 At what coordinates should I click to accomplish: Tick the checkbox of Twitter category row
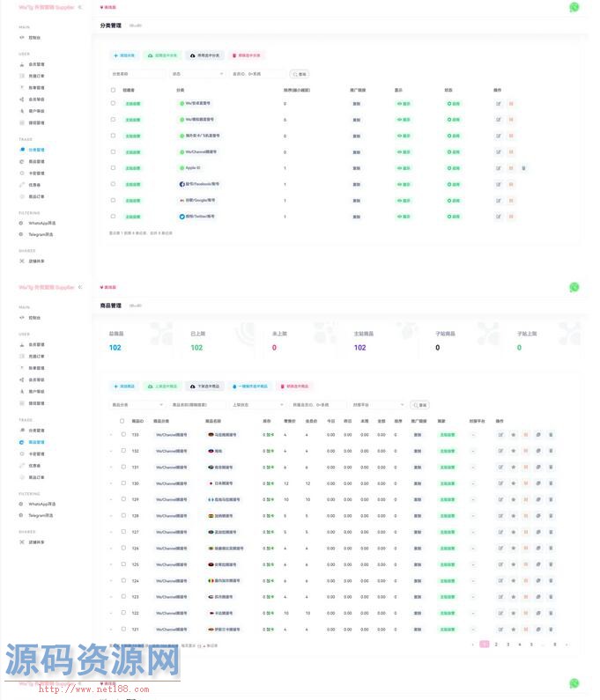click(x=113, y=216)
